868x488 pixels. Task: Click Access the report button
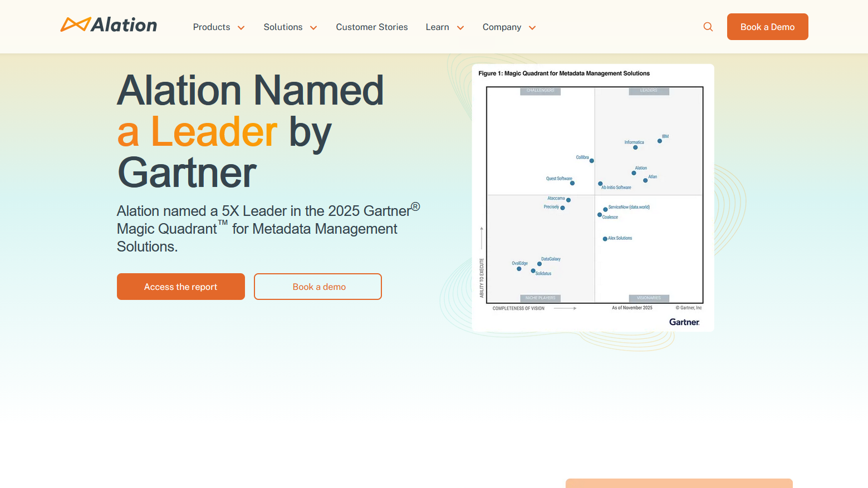(x=180, y=287)
